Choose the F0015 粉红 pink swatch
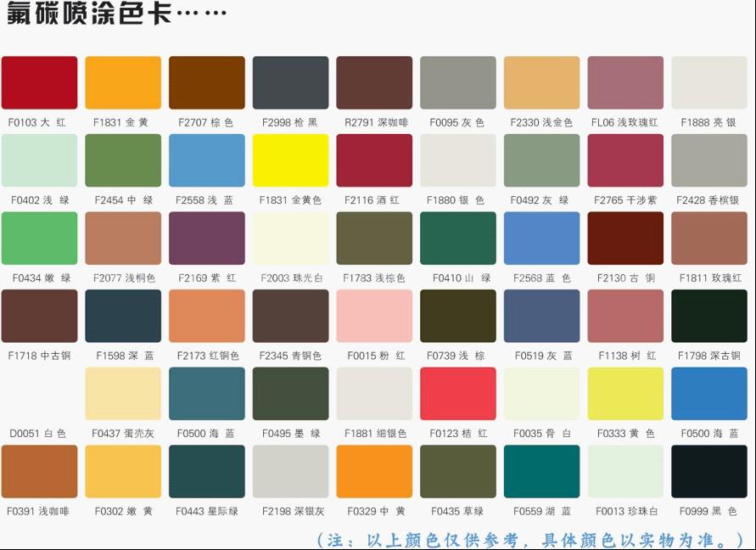This screenshot has height=550, width=756. click(374, 316)
